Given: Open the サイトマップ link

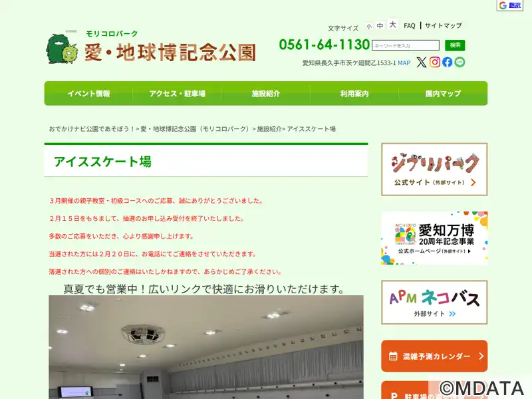Looking at the screenshot, I should (x=443, y=25).
